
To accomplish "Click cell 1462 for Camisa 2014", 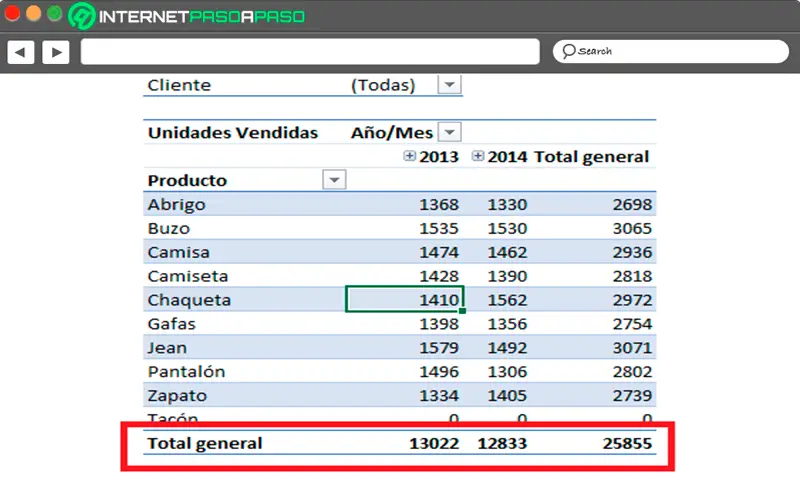I will click(x=507, y=252).
